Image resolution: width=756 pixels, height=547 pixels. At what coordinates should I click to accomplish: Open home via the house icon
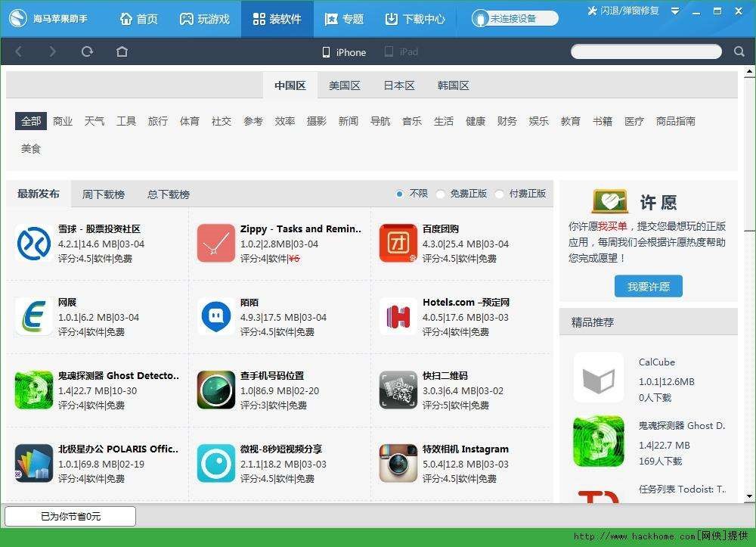pos(122,51)
